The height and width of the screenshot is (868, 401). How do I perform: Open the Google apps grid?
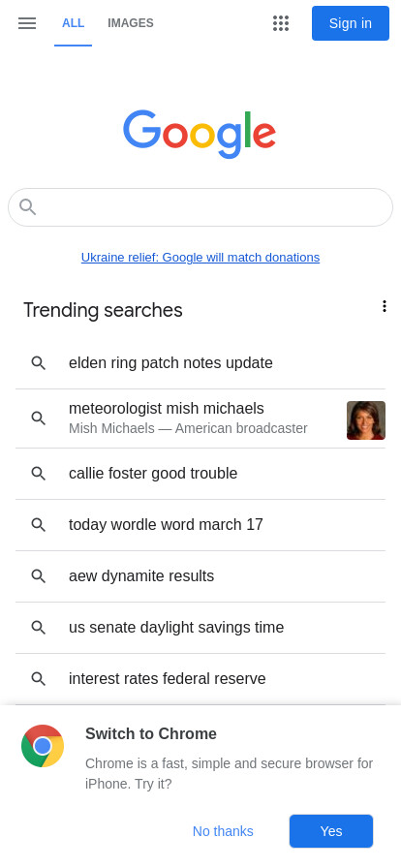(x=281, y=23)
